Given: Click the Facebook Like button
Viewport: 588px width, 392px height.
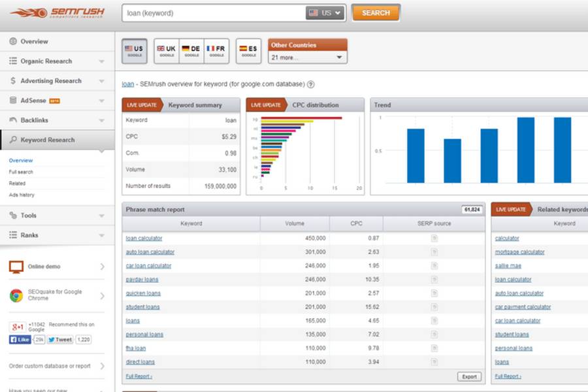Looking at the screenshot, I should (20, 340).
